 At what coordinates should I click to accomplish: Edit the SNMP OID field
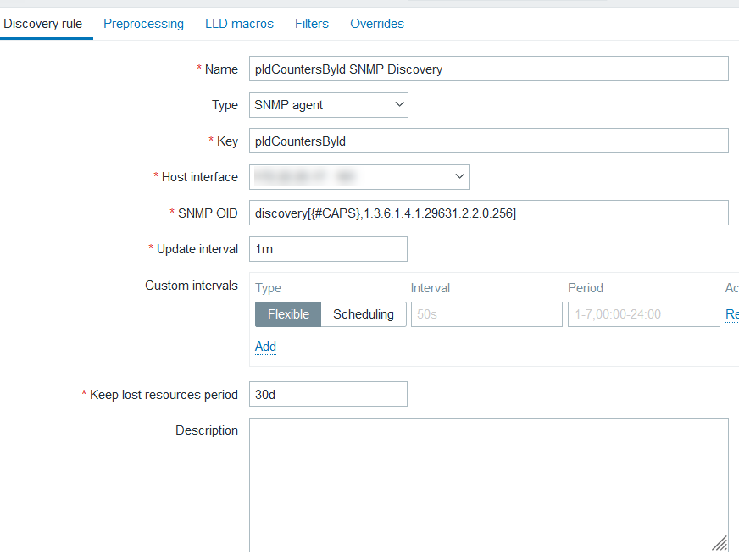click(489, 213)
